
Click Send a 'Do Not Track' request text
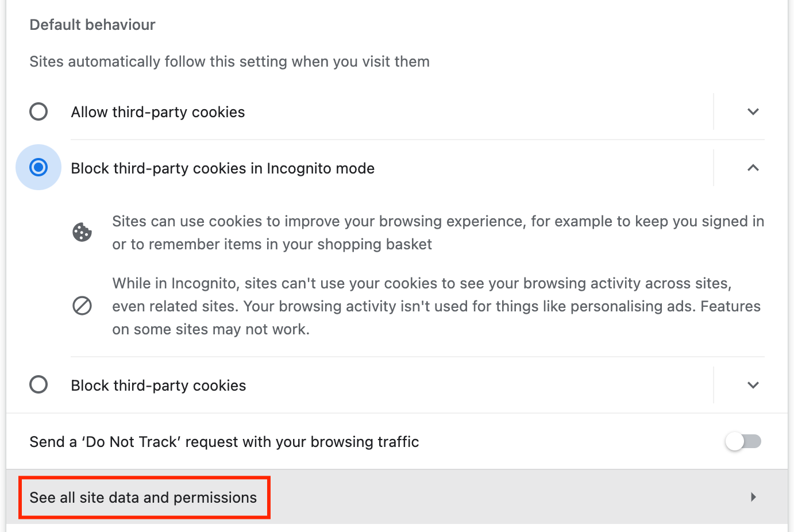[x=224, y=442]
